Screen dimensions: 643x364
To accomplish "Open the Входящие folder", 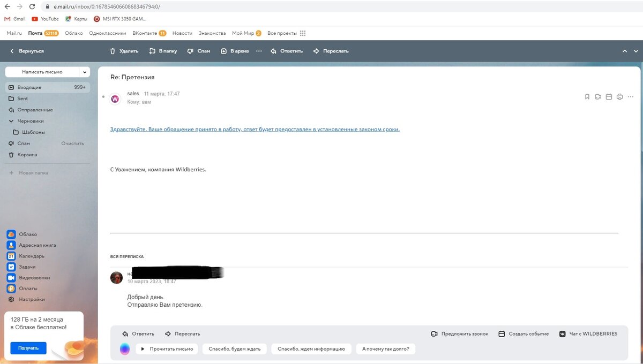I will click(x=48, y=87).
